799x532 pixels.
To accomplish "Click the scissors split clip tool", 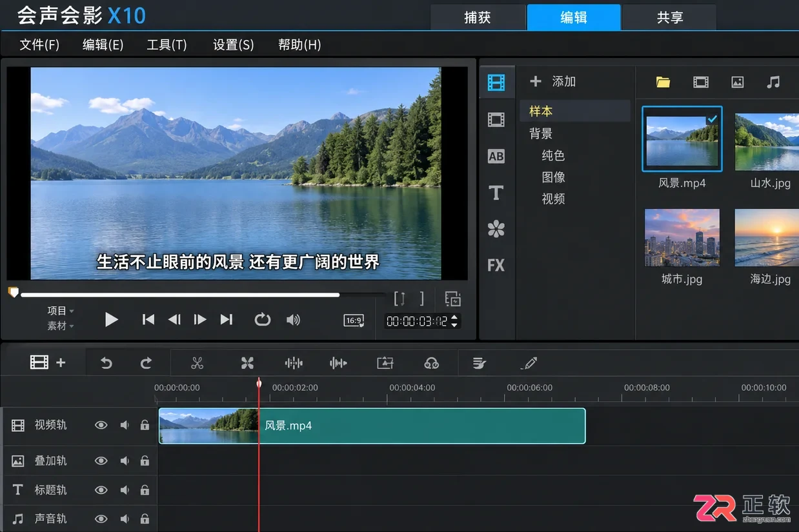I will click(197, 363).
